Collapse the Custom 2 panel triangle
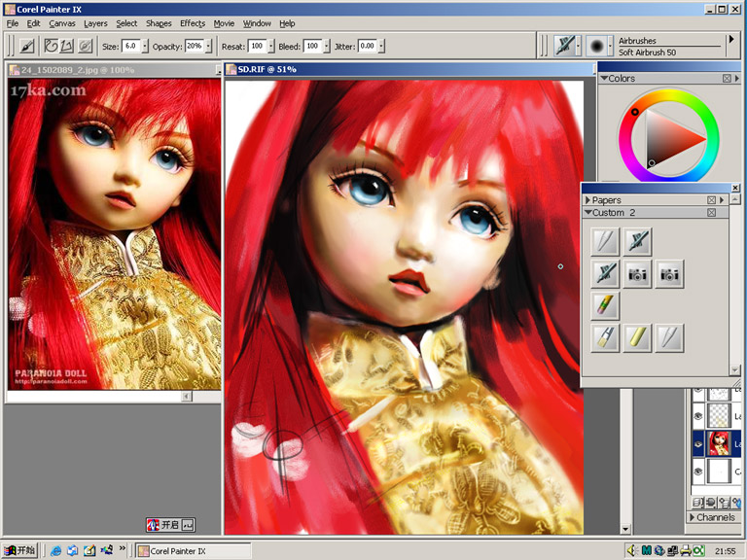The width and height of the screenshot is (747, 560). pyautogui.click(x=588, y=212)
